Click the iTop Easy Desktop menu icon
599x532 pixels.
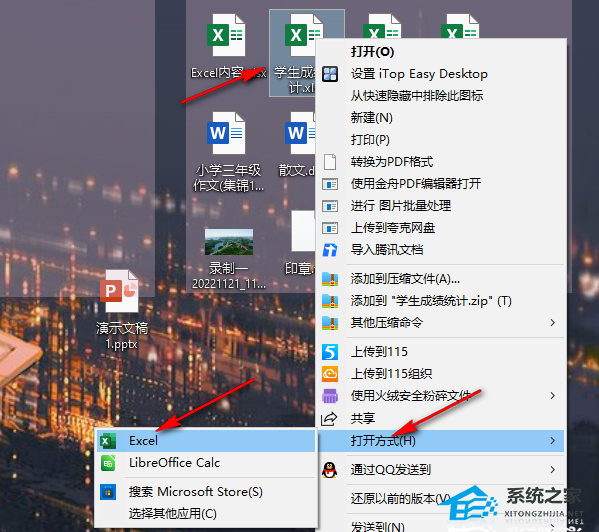[330, 74]
